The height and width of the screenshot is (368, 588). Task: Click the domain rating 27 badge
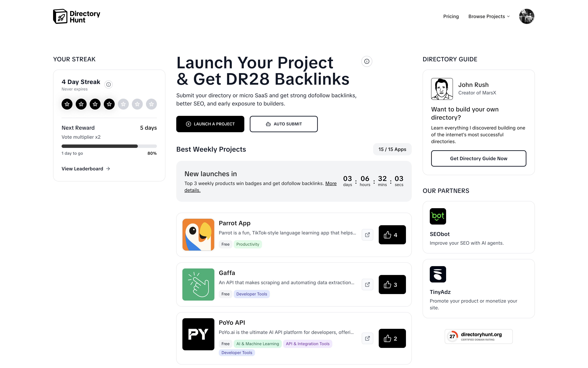point(478,336)
